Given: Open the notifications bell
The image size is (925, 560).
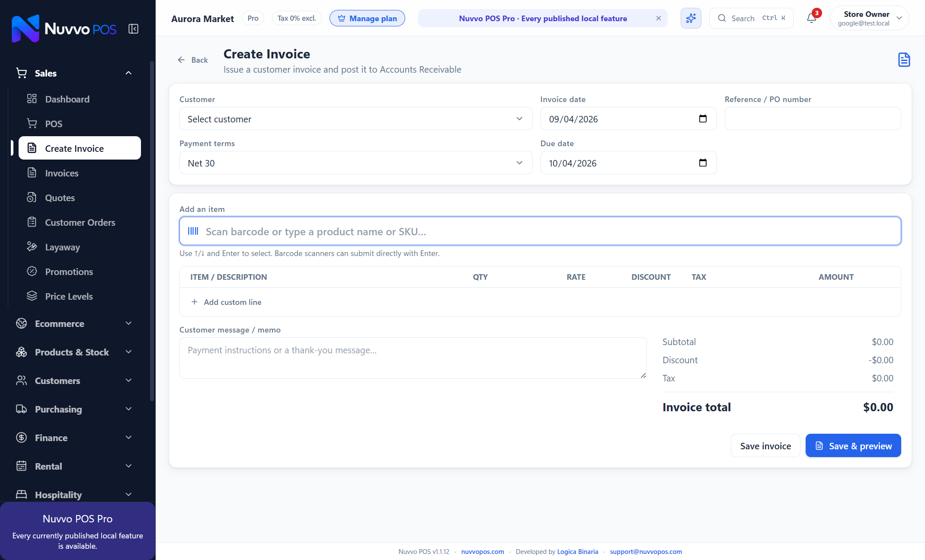Looking at the screenshot, I should [x=812, y=18].
